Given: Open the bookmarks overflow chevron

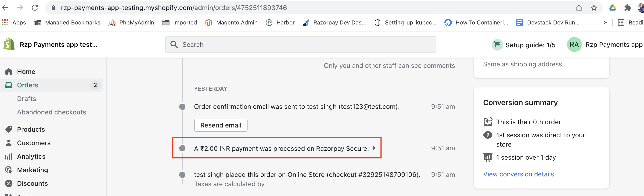Looking at the screenshot, I should tap(606, 22).
